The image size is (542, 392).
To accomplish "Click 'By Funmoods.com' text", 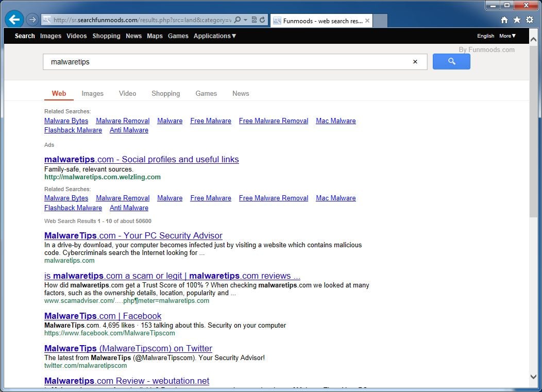I will [486, 49].
